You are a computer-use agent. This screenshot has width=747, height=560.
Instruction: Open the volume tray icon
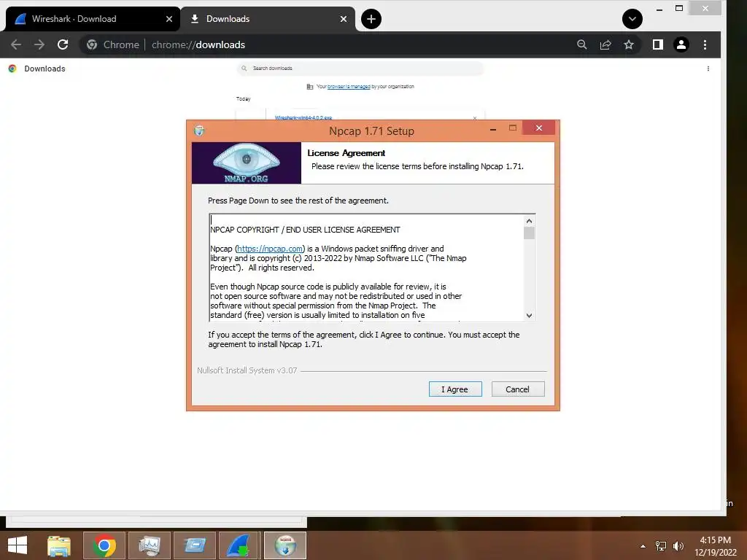pos(678,545)
